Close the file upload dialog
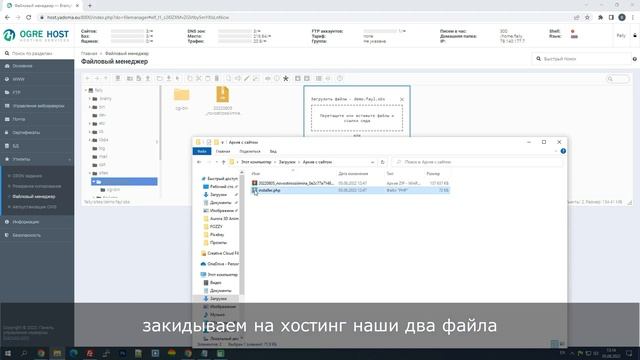The width and height of the screenshot is (640, 360). [x=402, y=99]
